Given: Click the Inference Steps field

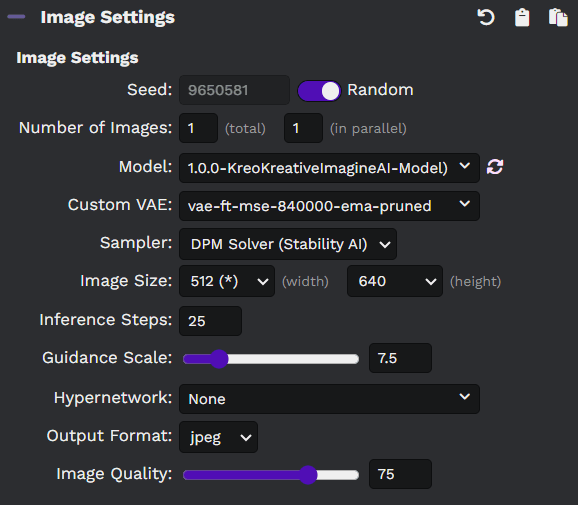Looking at the screenshot, I should click(x=210, y=321).
